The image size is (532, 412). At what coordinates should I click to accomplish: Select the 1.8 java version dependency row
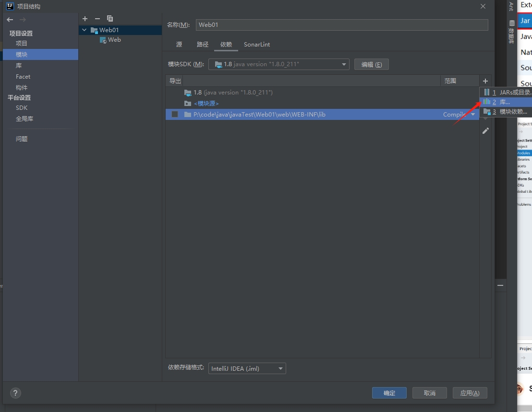click(x=322, y=93)
